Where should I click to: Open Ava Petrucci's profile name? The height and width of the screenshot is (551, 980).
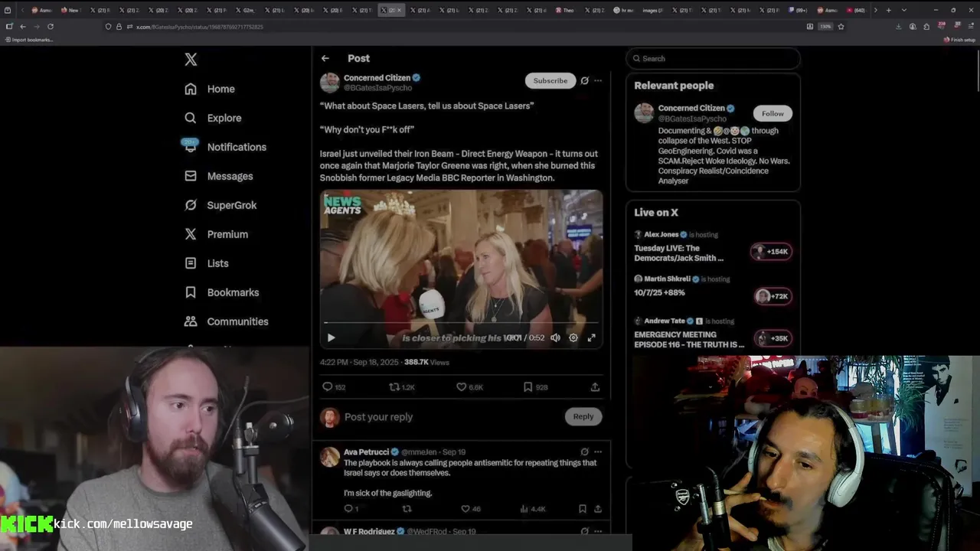click(366, 452)
